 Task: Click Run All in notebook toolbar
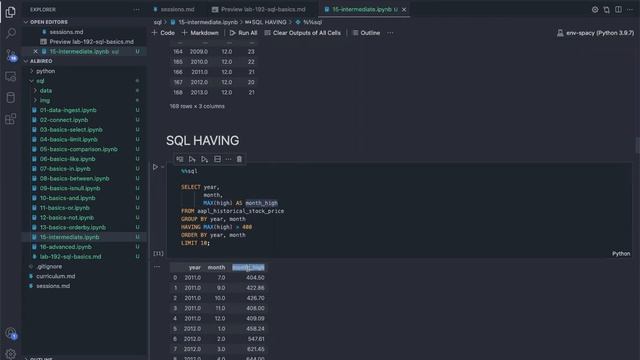tap(243, 33)
